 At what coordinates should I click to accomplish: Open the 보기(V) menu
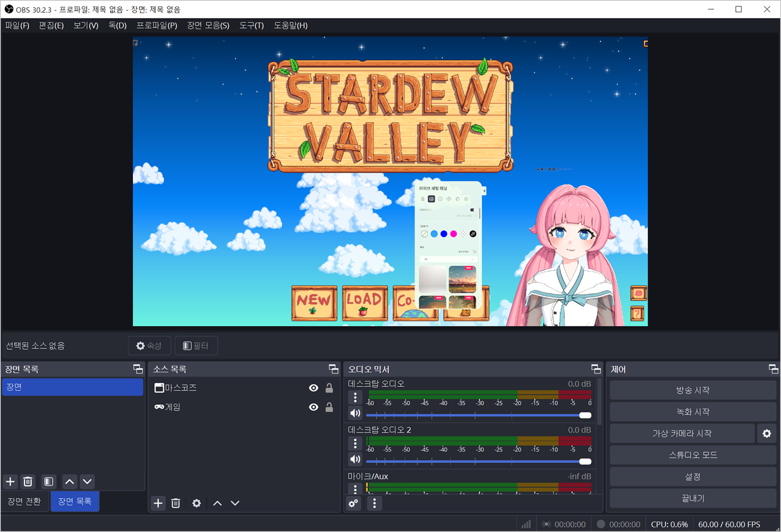86,26
